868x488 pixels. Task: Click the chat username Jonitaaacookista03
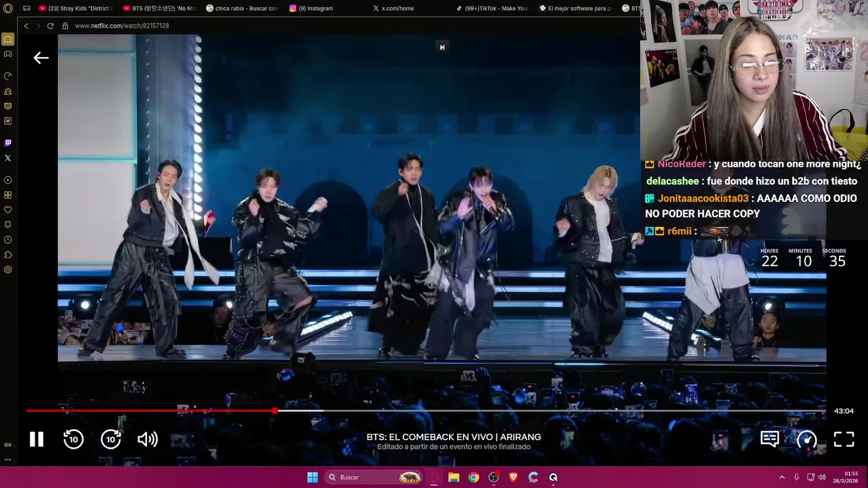pyautogui.click(x=703, y=199)
